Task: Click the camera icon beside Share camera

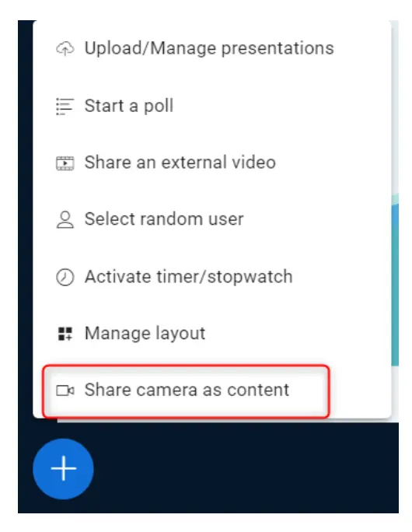Action: click(x=65, y=390)
